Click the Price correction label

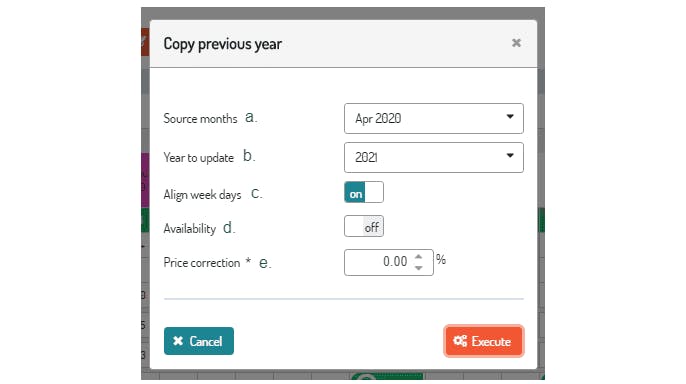point(202,262)
